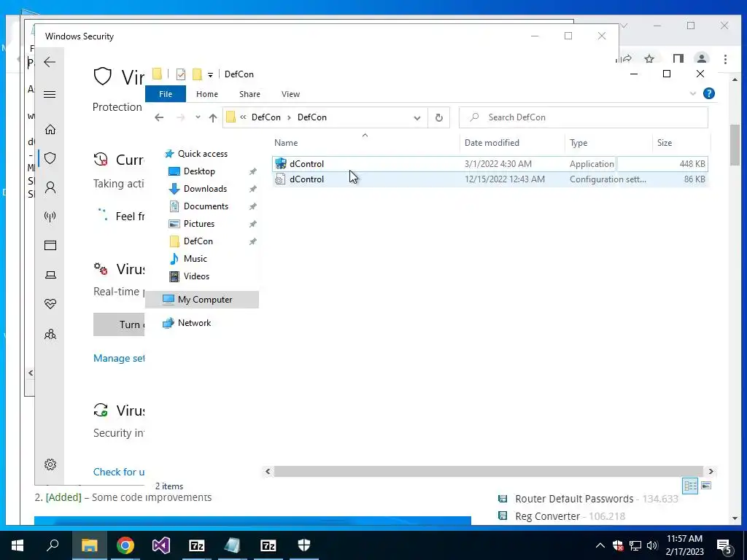Open notification center in taskbar
This screenshot has height=560, width=747.
[x=724, y=545]
